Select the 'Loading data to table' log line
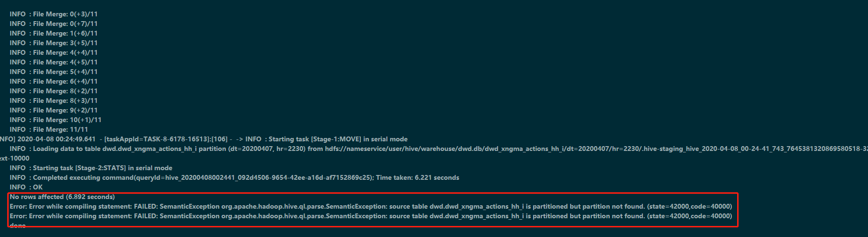The image size is (868, 237). [x=439, y=149]
